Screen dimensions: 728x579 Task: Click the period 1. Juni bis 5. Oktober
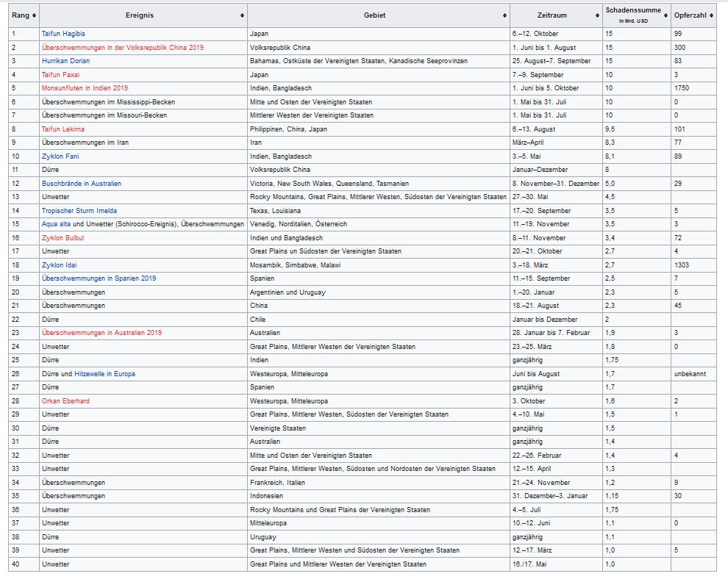(546, 88)
